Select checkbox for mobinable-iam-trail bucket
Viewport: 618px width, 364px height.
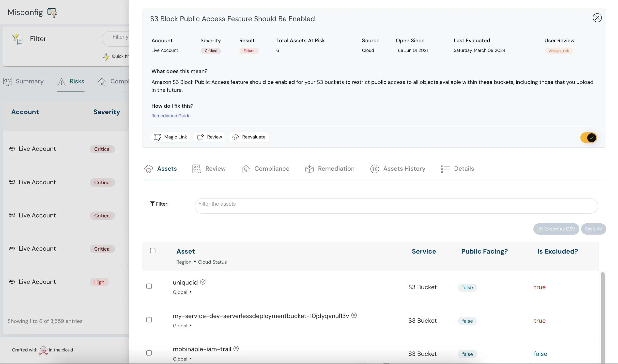(149, 353)
